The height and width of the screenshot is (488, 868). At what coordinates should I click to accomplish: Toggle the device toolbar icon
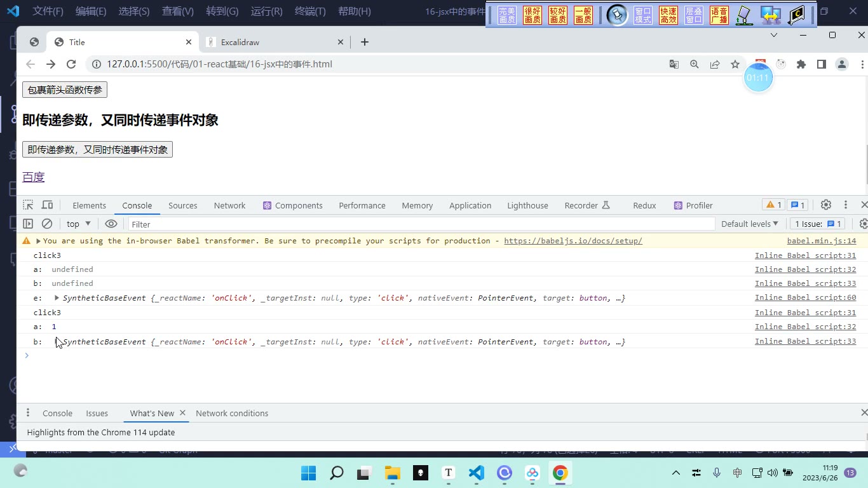tap(47, 205)
